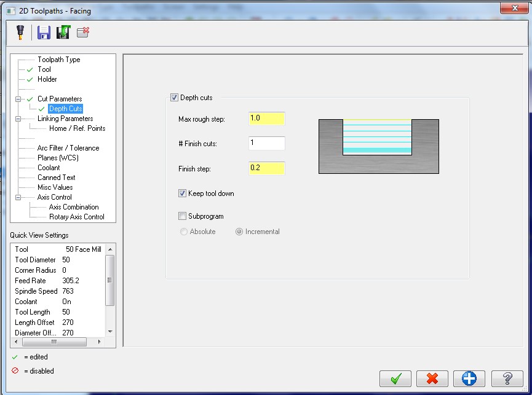The width and height of the screenshot is (532, 395).
Task: Click the depth cuts preview diagram
Action: click(x=379, y=146)
